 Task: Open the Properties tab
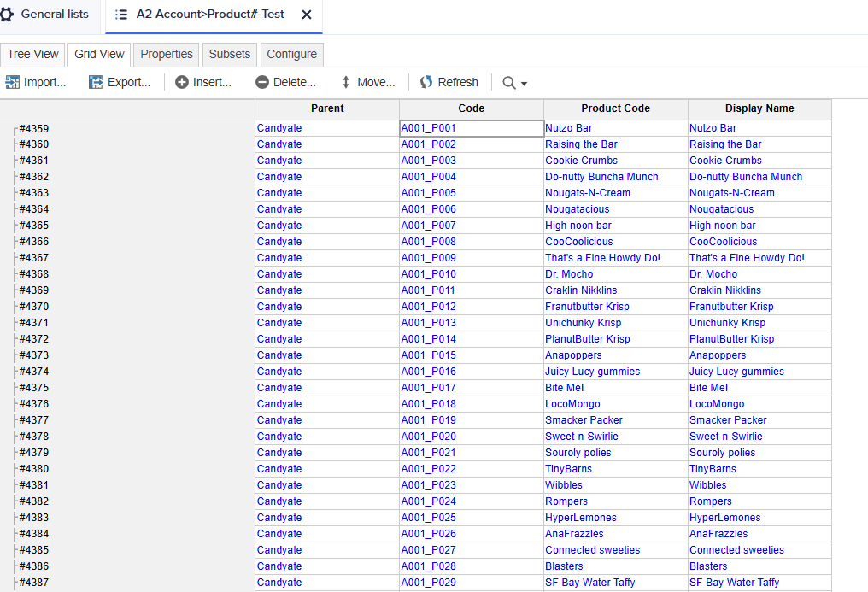[x=167, y=54]
